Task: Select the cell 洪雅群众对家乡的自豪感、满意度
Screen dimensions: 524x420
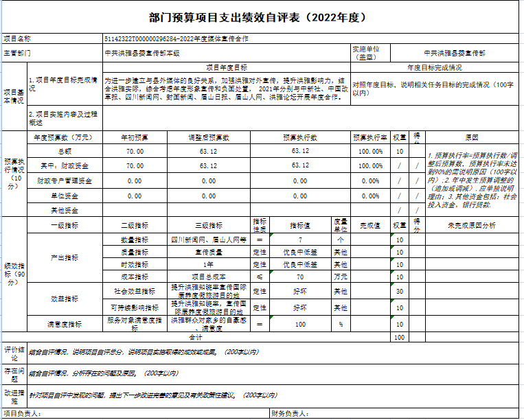Action: tap(209, 324)
